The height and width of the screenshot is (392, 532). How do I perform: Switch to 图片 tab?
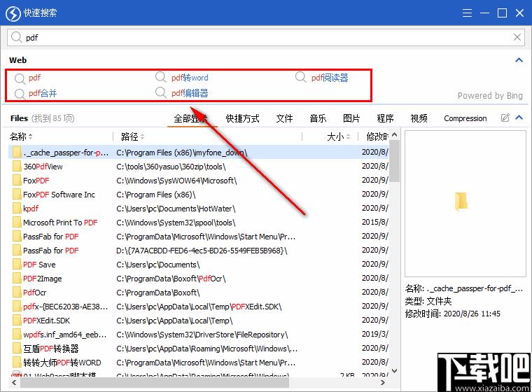(351, 118)
